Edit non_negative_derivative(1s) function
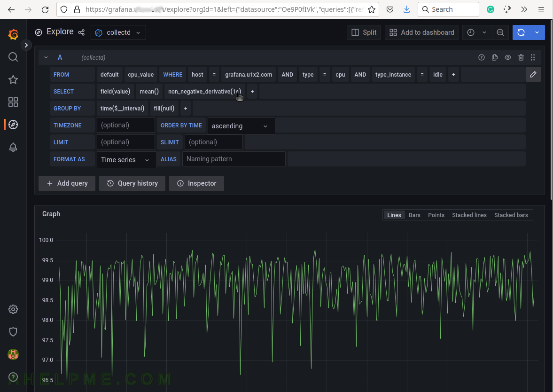The height and width of the screenshot is (392, 553). tap(204, 91)
